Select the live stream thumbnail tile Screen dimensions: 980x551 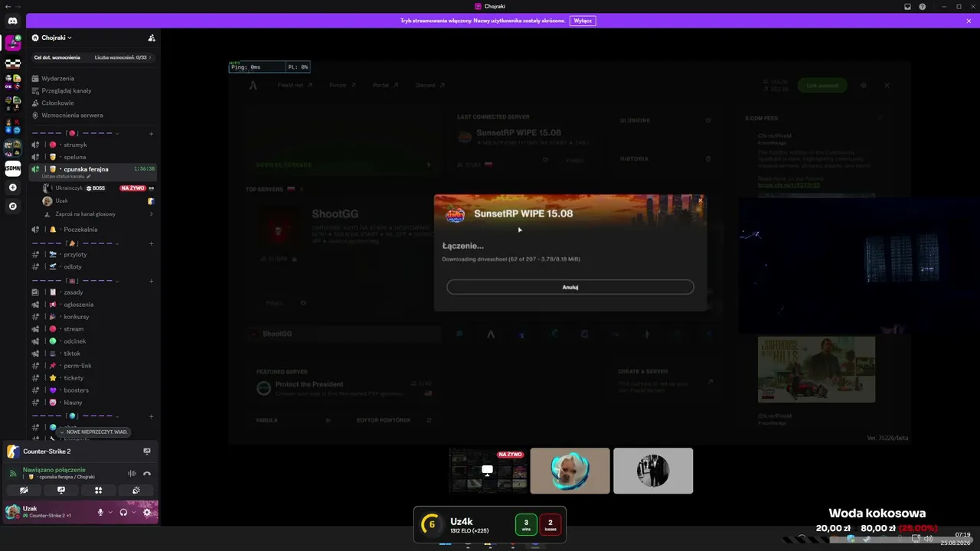488,471
